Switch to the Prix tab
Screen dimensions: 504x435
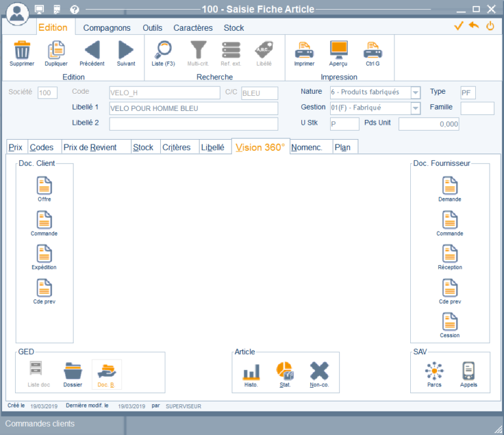point(16,147)
